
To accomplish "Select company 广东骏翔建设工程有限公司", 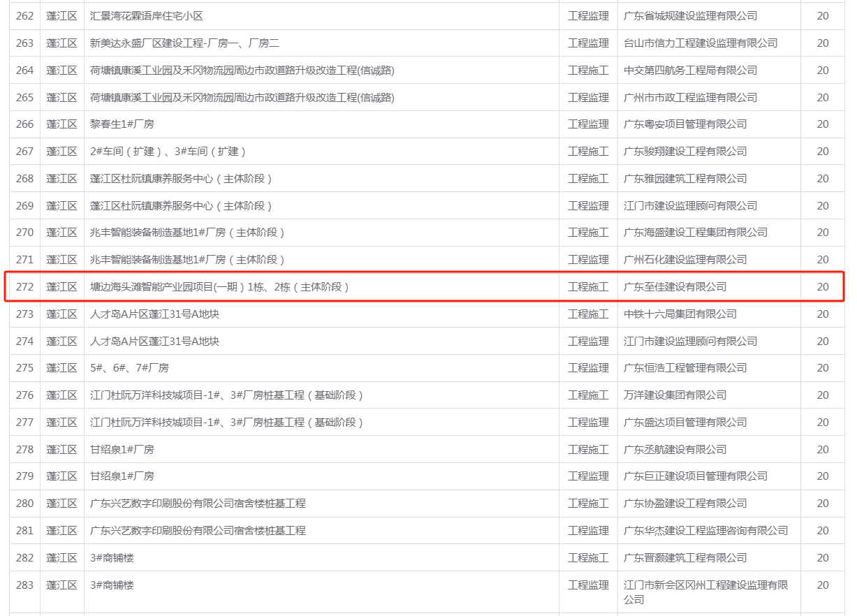I will (x=685, y=151).
